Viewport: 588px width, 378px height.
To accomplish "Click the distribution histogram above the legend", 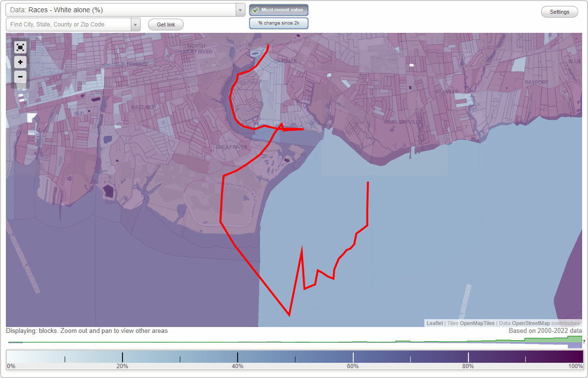I will (x=294, y=342).
